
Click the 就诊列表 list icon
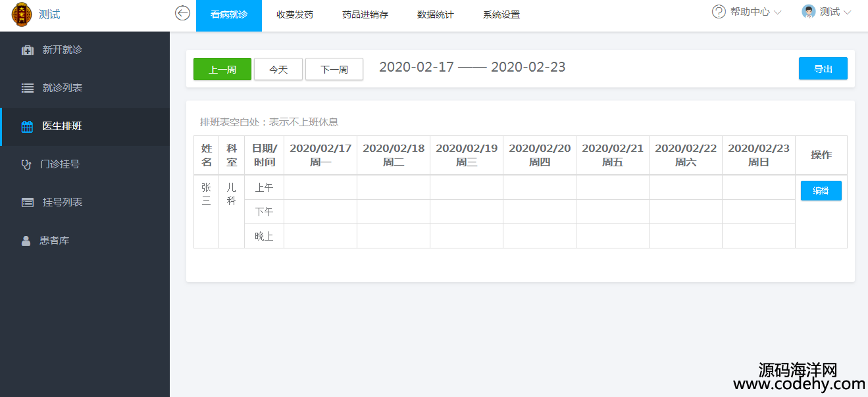(x=27, y=88)
